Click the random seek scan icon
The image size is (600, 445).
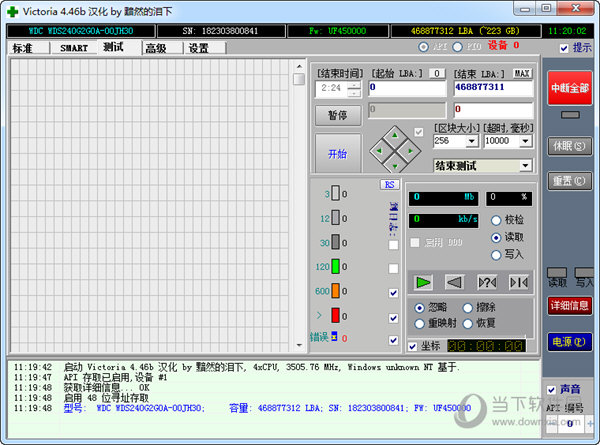[x=487, y=282]
